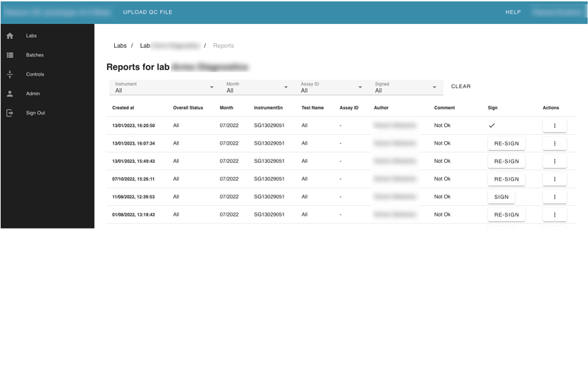The image size is (588, 376).
Task: Open actions menu for 07/10/2022, 15:26:11 report
Action: pos(554,179)
